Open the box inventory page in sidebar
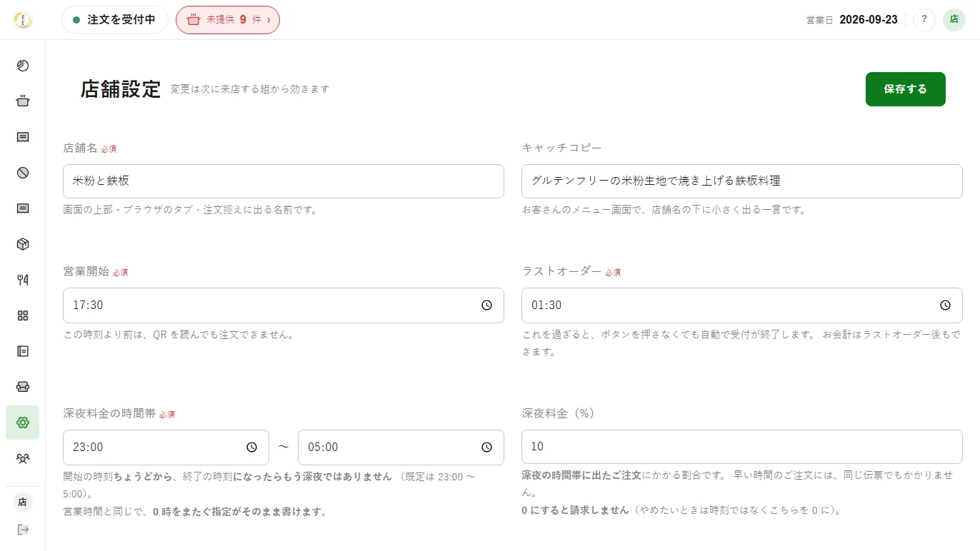This screenshot has height=551, width=980. 23,244
